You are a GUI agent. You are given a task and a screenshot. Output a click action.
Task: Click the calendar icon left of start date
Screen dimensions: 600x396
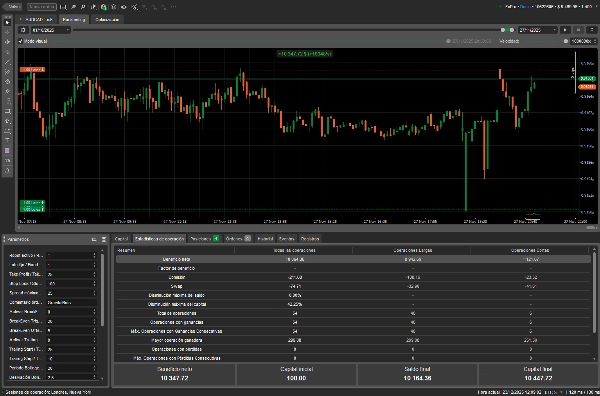(23, 30)
